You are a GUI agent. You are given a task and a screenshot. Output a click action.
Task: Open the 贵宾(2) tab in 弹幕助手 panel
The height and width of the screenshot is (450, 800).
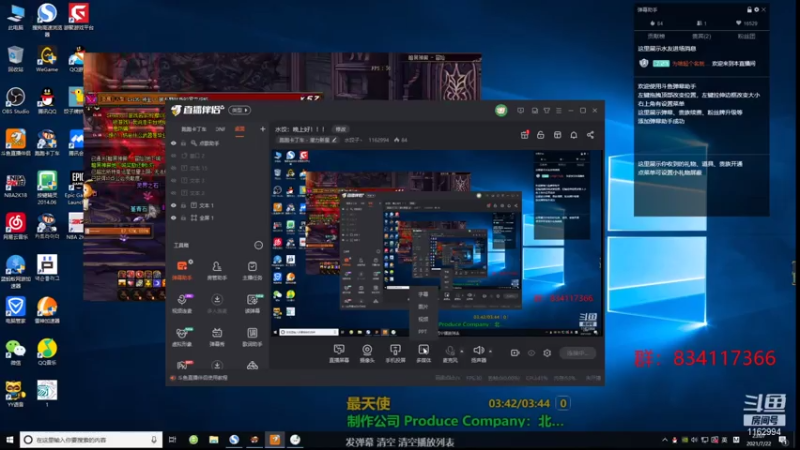tap(702, 36)
